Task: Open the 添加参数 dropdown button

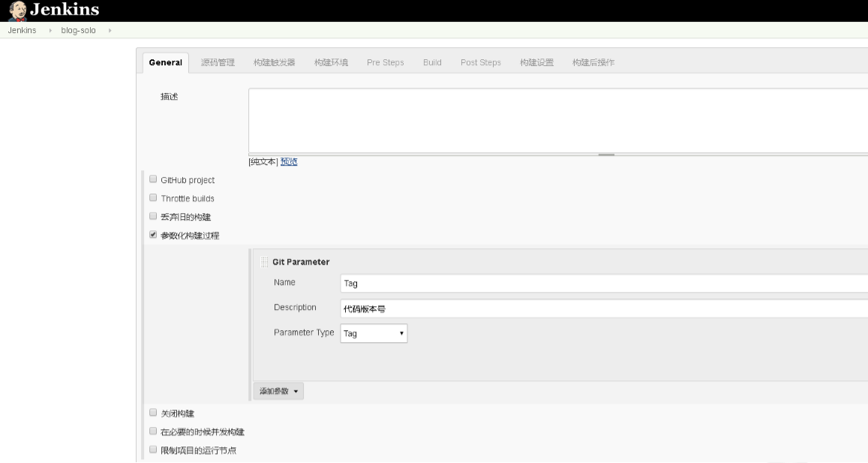Action: click(x=278, y=391)
